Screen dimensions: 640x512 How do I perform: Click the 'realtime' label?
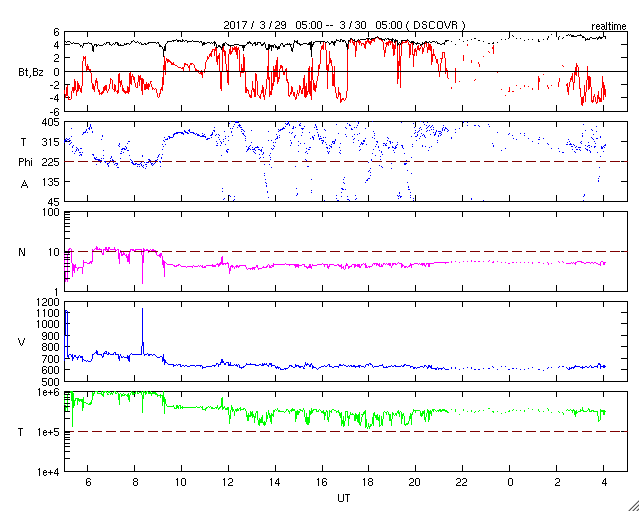(x=609, y=27)
